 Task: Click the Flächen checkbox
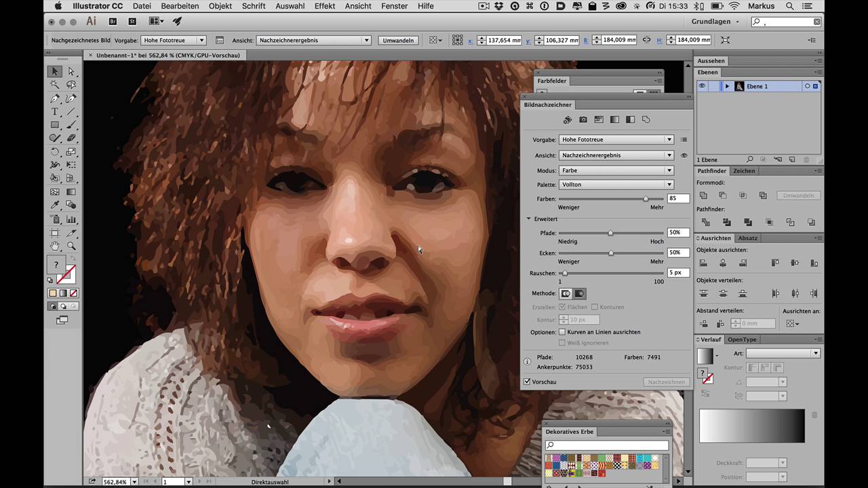[x=561, y=307]
